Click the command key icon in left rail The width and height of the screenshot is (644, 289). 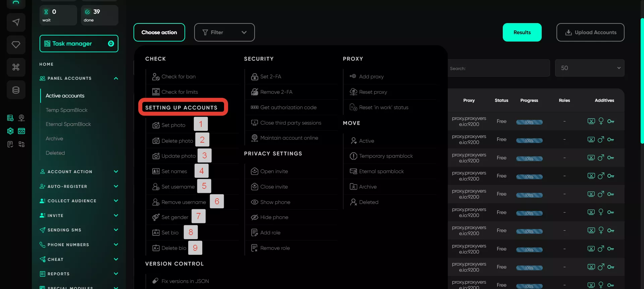pos(16,67)
